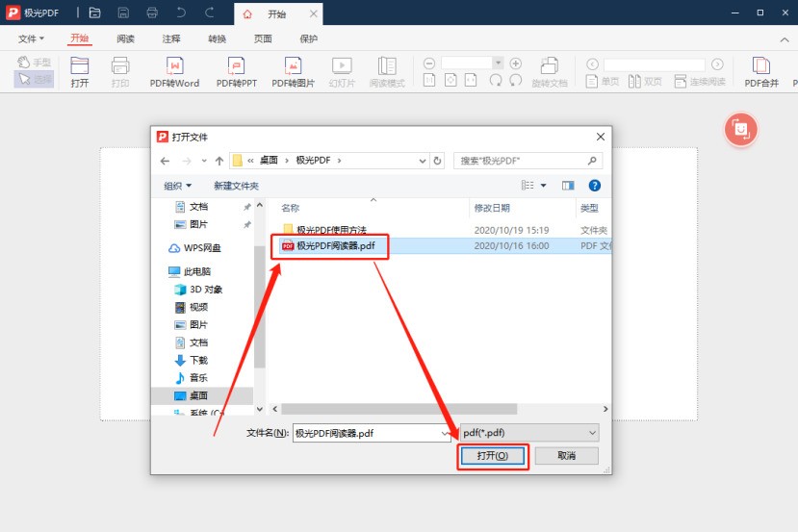Select 音乐 in navigation pane

[x=192, y=378]
